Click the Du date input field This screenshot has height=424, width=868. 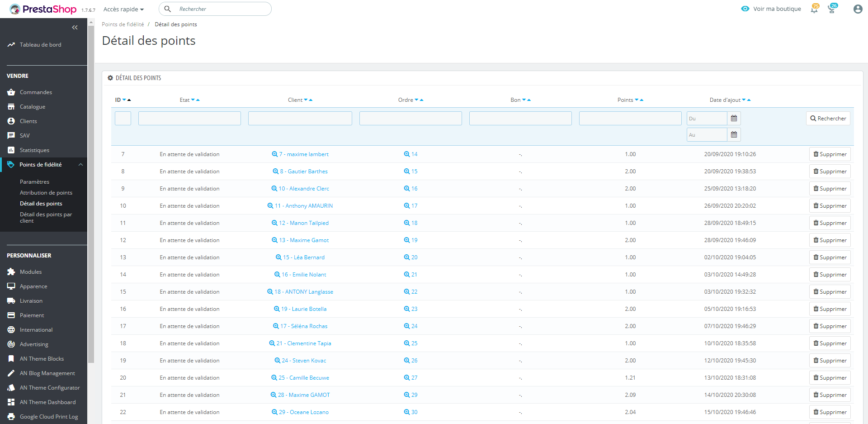click(x=707, y=119)
